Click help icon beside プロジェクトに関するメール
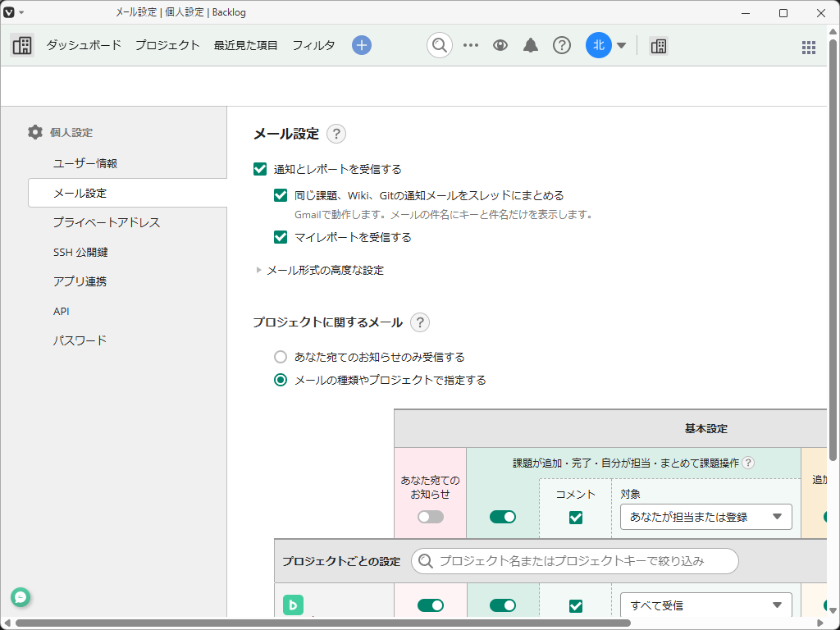This screenshot has width=840, height=630. click(420, 322)
